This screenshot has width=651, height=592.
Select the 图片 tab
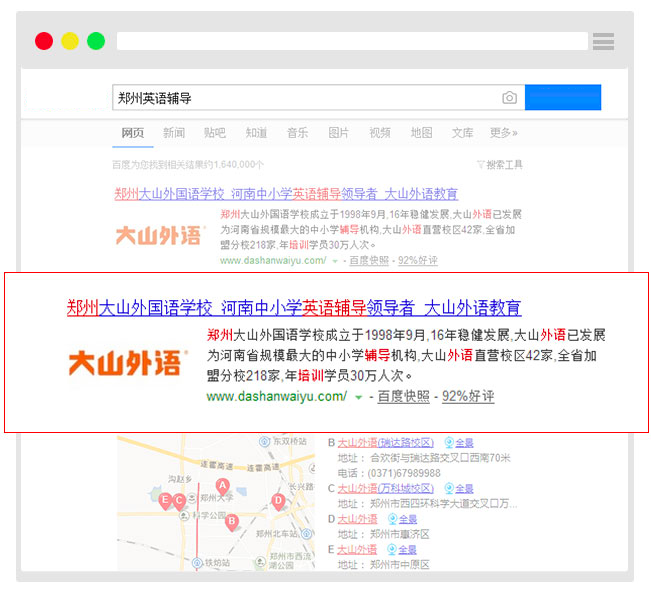338,133
